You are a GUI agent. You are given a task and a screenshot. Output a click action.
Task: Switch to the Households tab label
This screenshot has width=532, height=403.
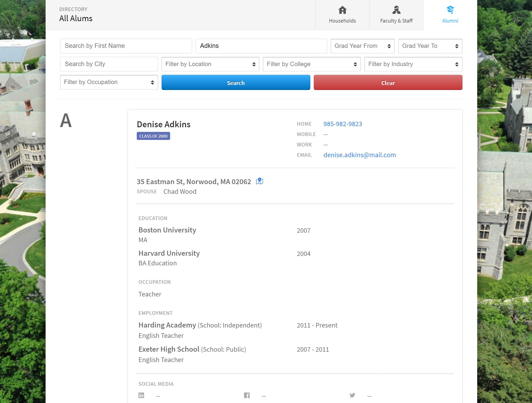coord(342,21)
